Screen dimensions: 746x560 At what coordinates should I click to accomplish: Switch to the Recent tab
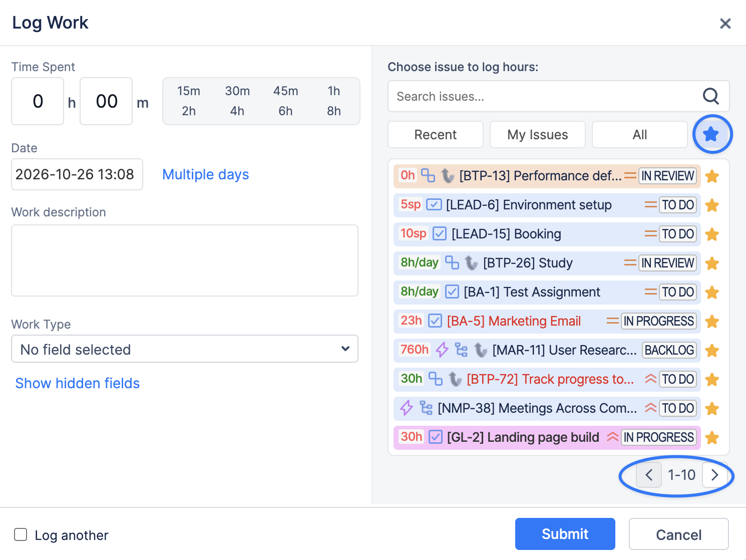(x=436, y=134)
